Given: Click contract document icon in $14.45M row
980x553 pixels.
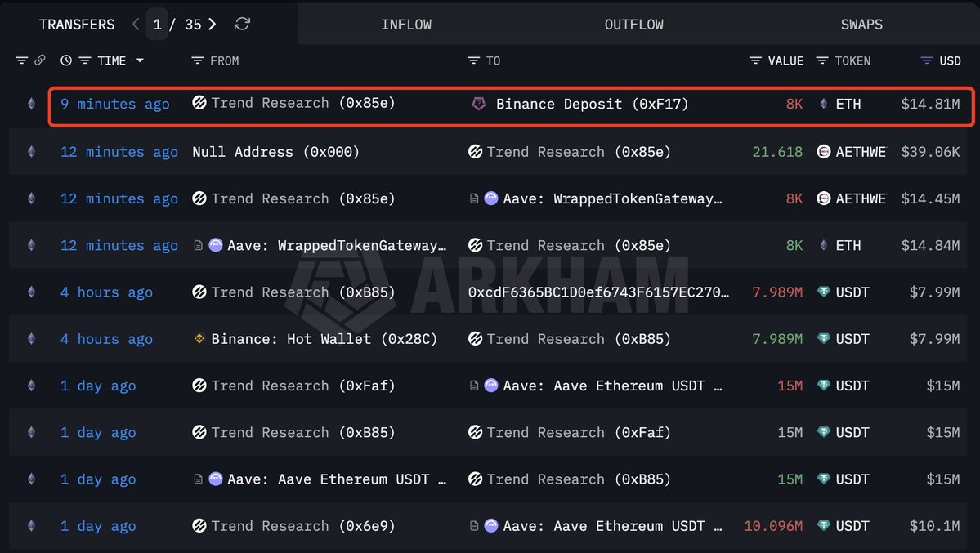Looking at the screenshot, I should click(x=474, y=198).
